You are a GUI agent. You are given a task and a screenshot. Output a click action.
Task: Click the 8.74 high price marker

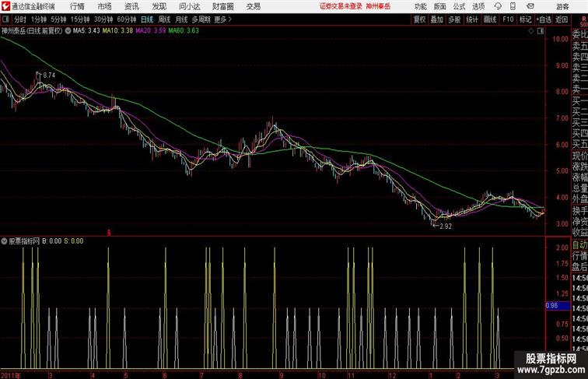click(x=49, y=75)
